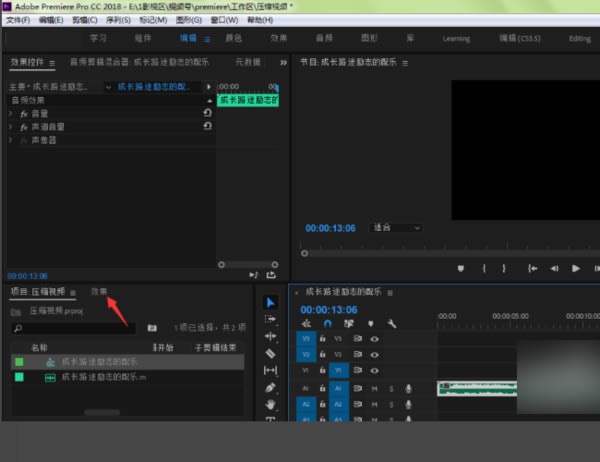Viewport: 600px width, 462px height.
Task: Click the Add Marker icon in timeline
Action: click(x=370, y=324)
